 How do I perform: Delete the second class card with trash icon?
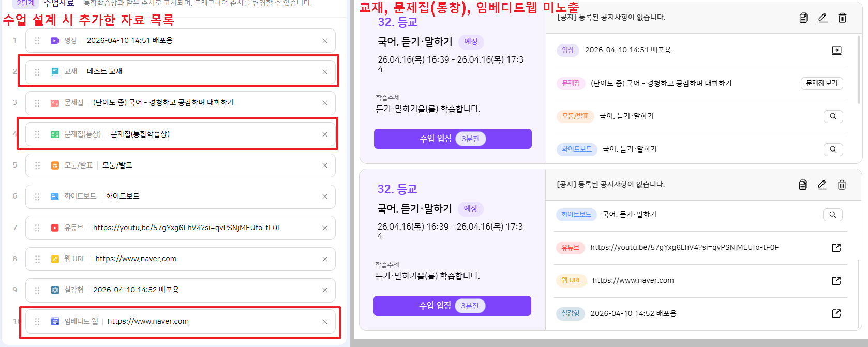[842, 185]
